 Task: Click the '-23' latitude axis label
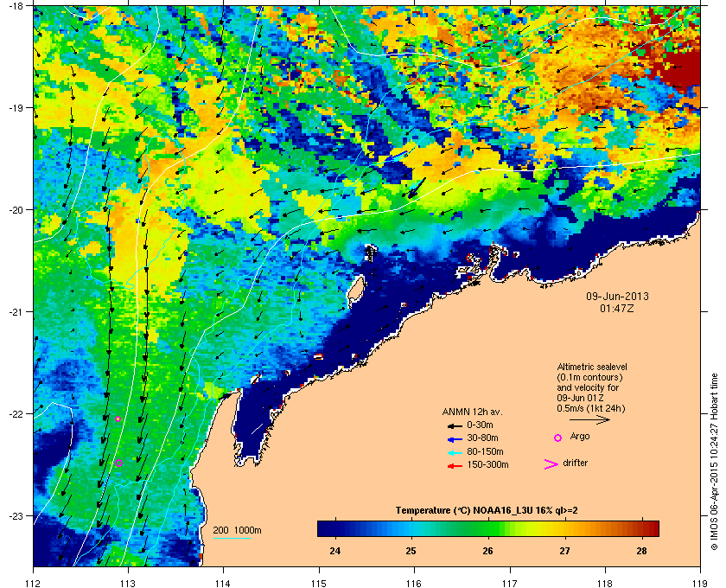[16, 515]
